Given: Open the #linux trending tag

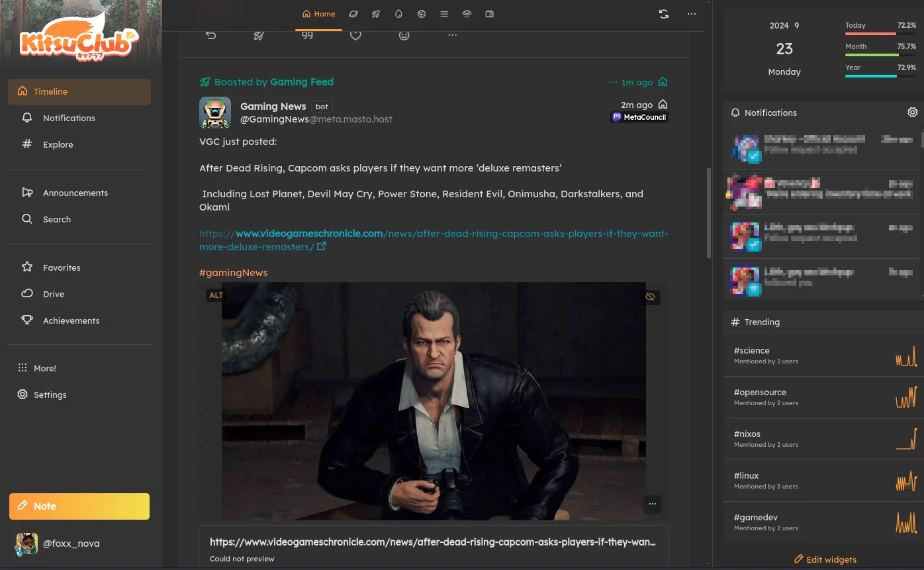Looking at the screenshot, I should tap(747, 476).
